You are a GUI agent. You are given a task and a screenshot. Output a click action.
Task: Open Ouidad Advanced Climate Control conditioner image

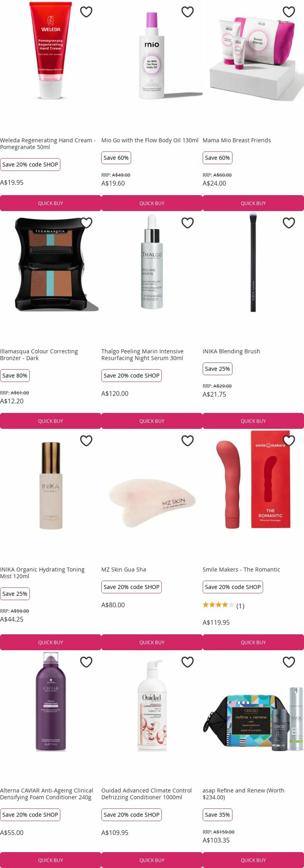point(152,706)
